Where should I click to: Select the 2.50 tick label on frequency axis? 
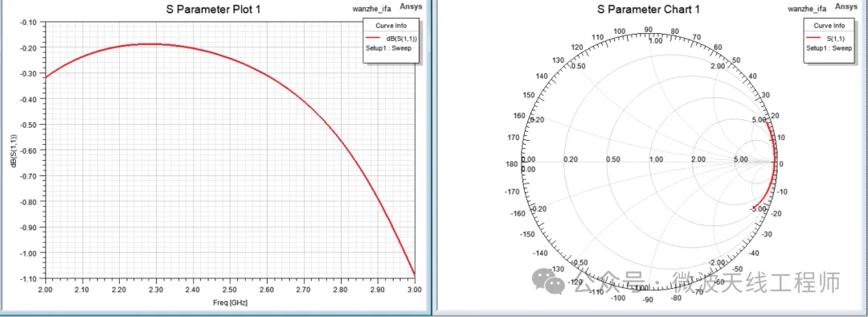click(x=230, y=290)
